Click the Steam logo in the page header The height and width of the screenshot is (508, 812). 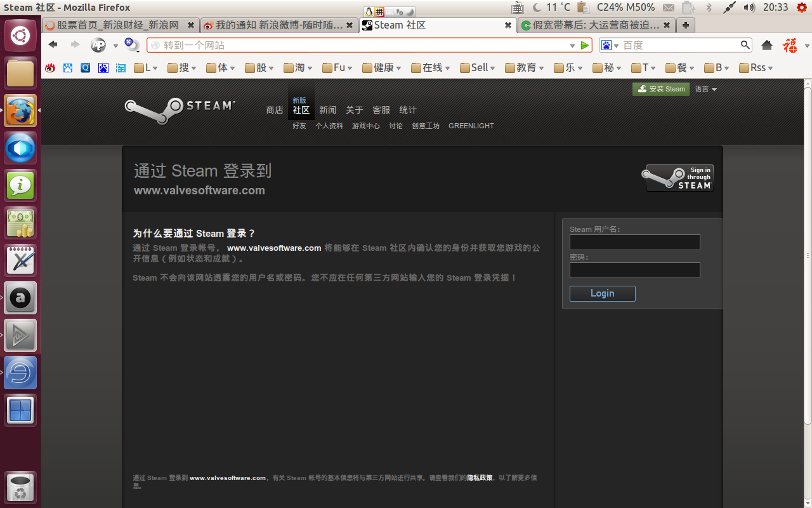(180, 110)
